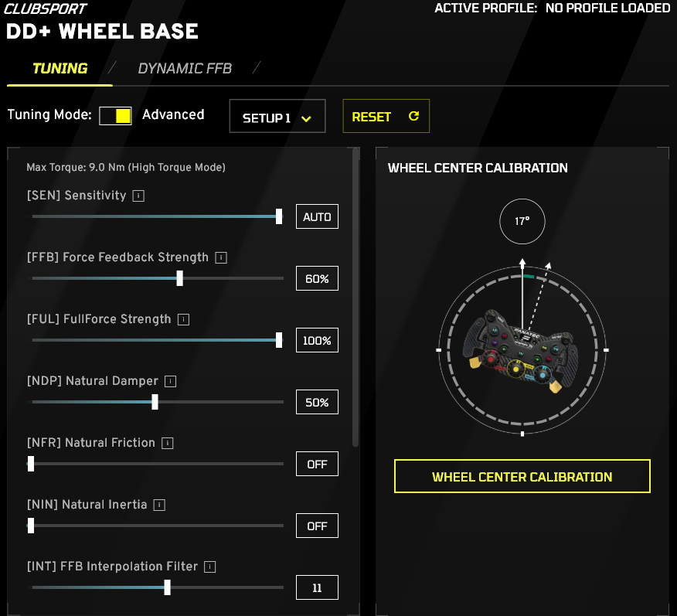
Task: Click FullForce Strength info icon
Action: (183, 320)
